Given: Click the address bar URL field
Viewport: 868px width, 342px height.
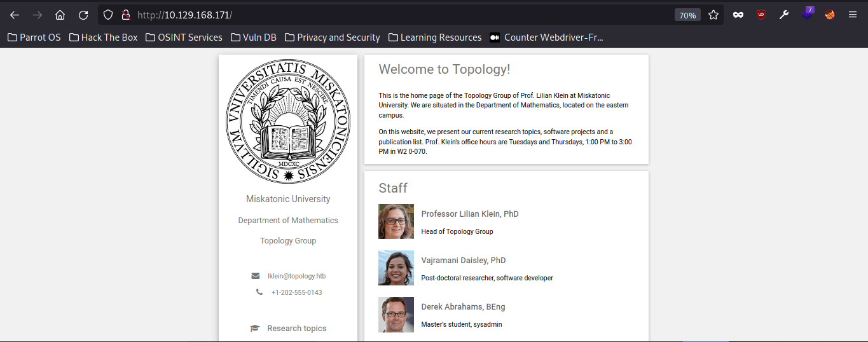Looking at the screenshot, I should tap(382, 15).
